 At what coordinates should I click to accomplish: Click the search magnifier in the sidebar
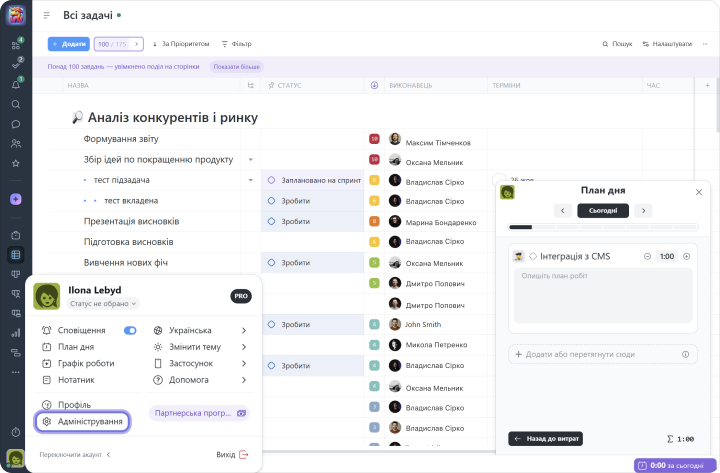tap(15, 104)
